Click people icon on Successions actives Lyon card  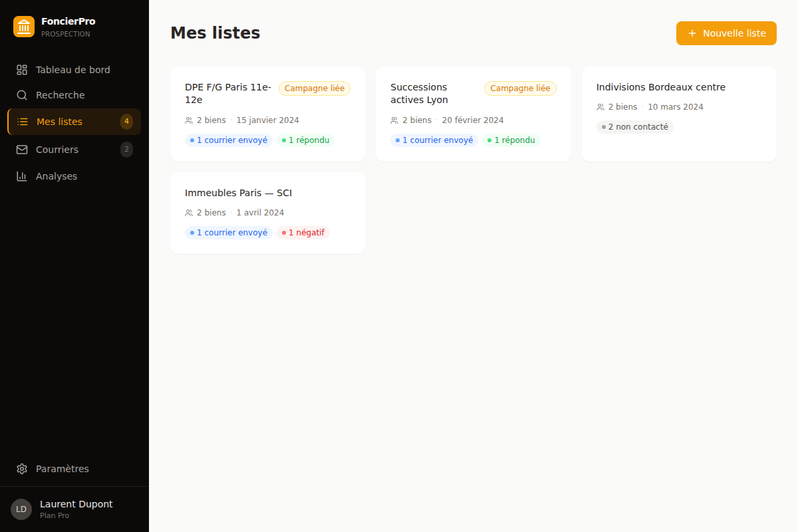[394, 120]
